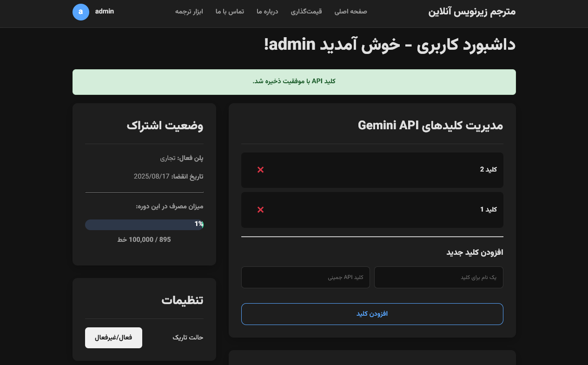Image resolution: width=588 pixels, height=365 pixels.
Task: Delete API key "کلید 2" using its red X icon
Action: click(260, 170)
